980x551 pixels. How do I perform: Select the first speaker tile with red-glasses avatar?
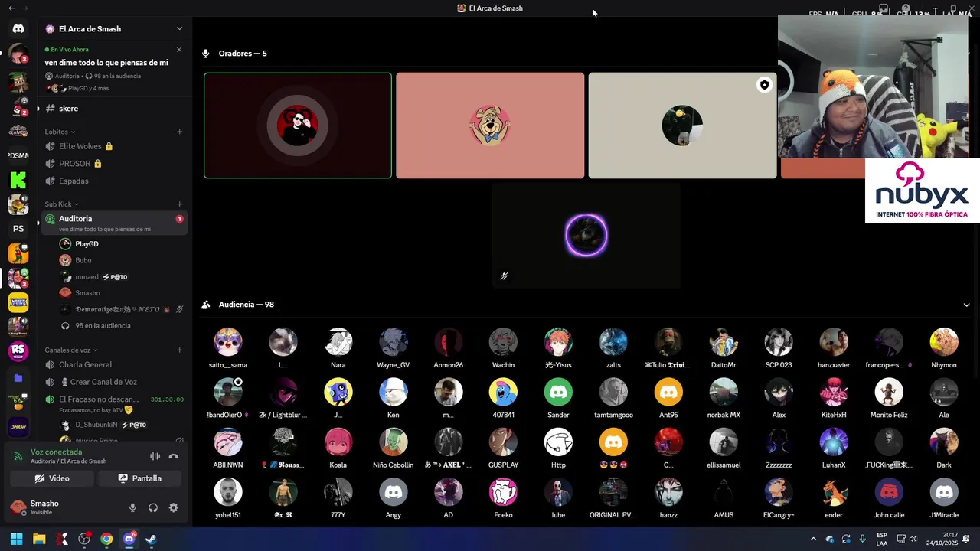point(298,126)
